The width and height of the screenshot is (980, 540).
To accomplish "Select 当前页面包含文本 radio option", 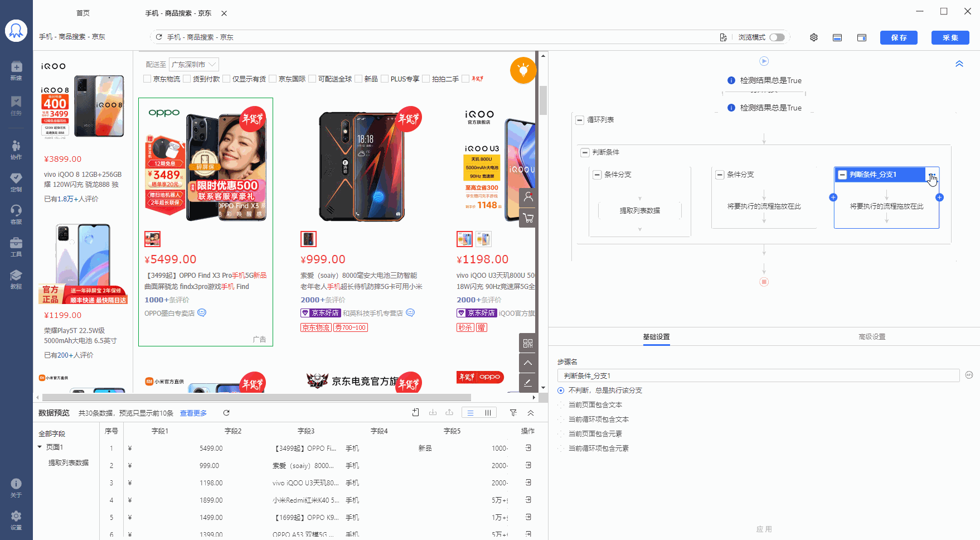I will pyautogui.click(x=561, y=405).
